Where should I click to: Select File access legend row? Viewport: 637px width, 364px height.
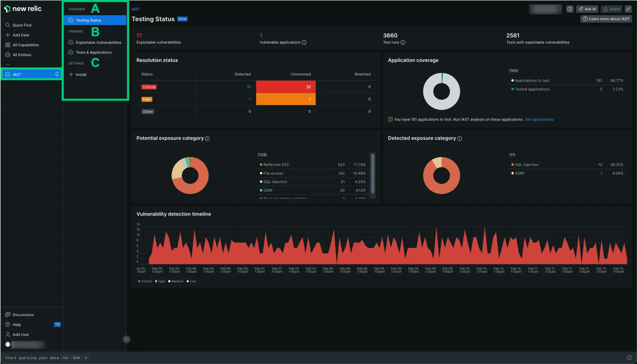click(x=312, y=174)
